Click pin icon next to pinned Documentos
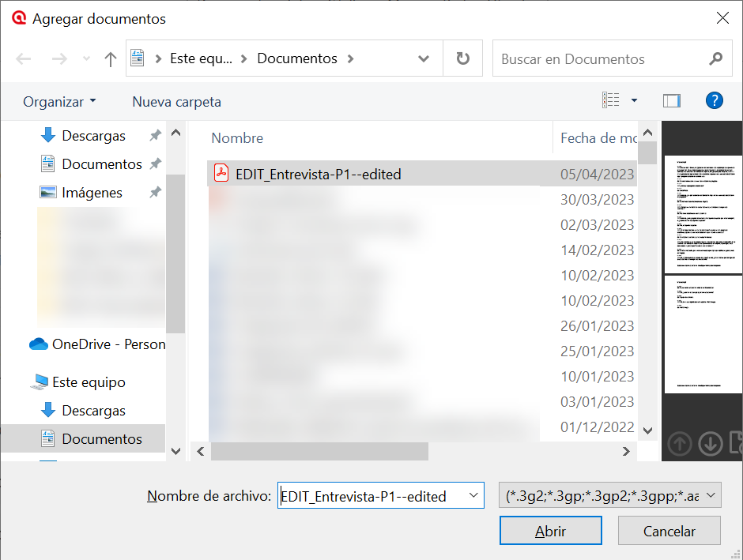The height and width of the screenshot is (560, 743). [156, 163]
